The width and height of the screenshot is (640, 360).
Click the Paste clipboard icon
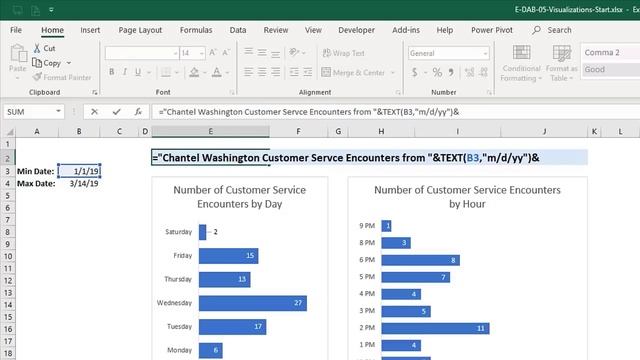tap(18, 53)
